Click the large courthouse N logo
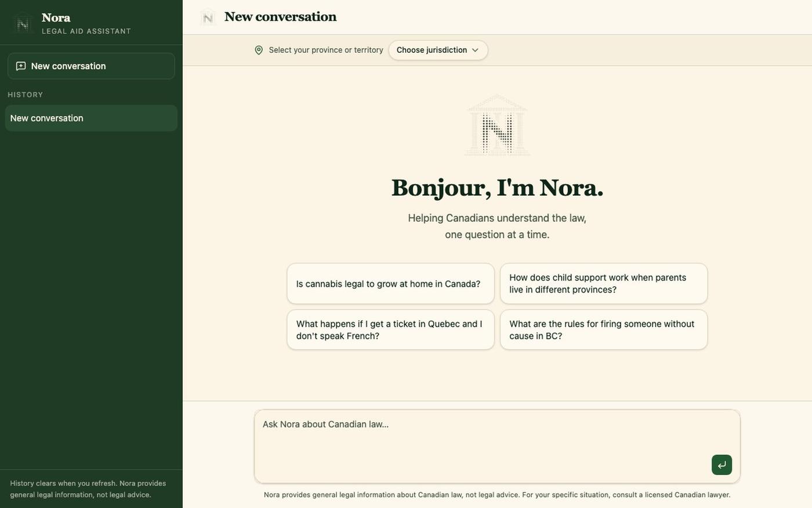Viewport: 812px width, 508px height. pyautogui.click(x=497, y=125)
